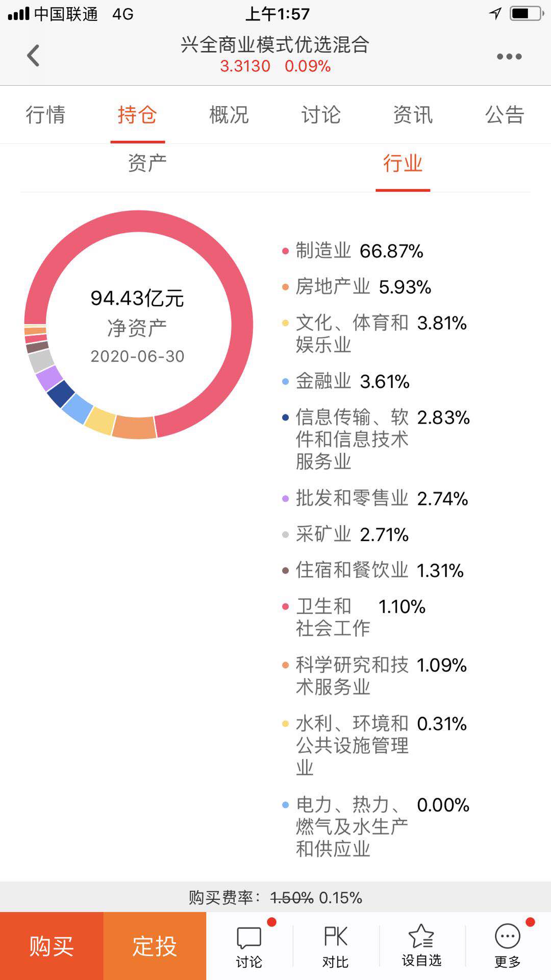The width and height of the screenshot is (551, 980).
Task: Tap the fund title 兴全商业模式优选混合
Action: [x=275, y=45]
